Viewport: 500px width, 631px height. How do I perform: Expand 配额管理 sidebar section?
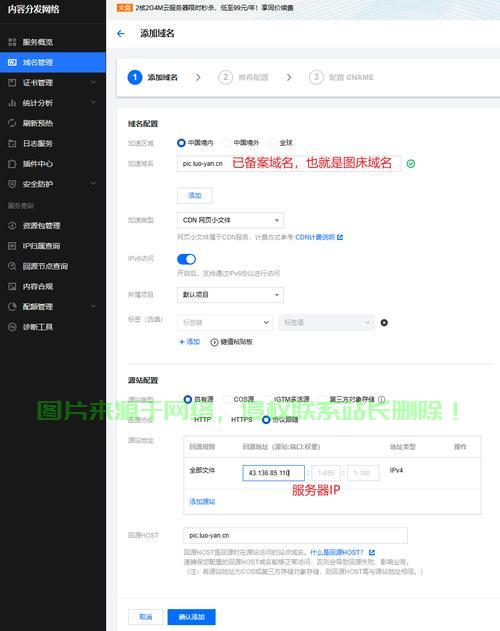[x=53, y=307]
